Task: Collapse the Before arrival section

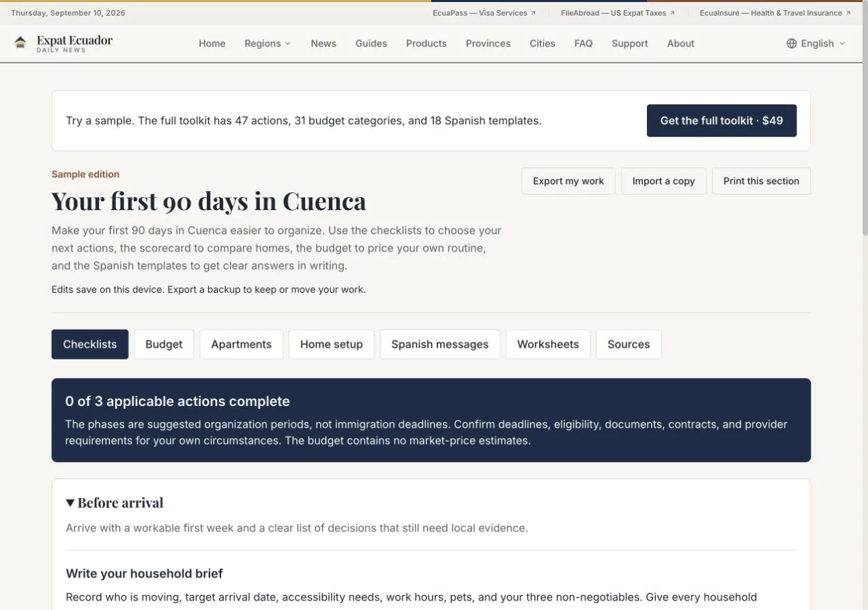Action: [x=115, y=503]
